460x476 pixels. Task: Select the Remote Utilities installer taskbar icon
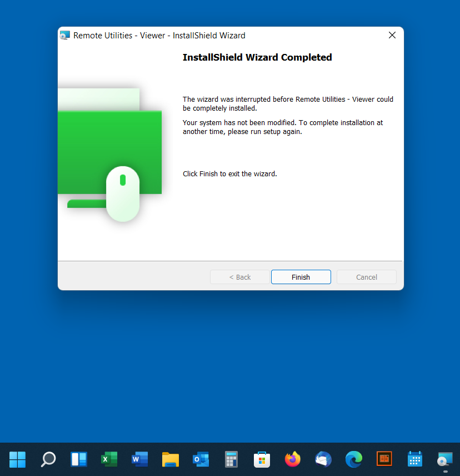click(445, 459)
